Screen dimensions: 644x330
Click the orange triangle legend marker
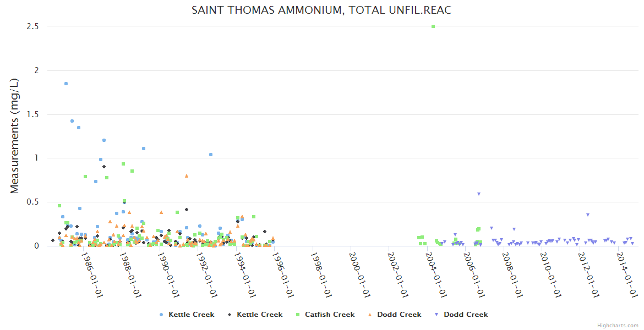click(x=370, y=315)
